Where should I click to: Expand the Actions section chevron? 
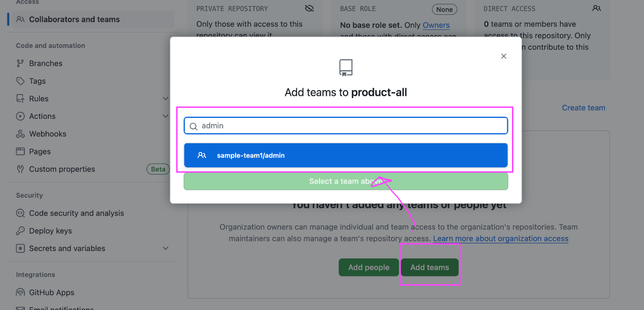(x=166, y=116)
